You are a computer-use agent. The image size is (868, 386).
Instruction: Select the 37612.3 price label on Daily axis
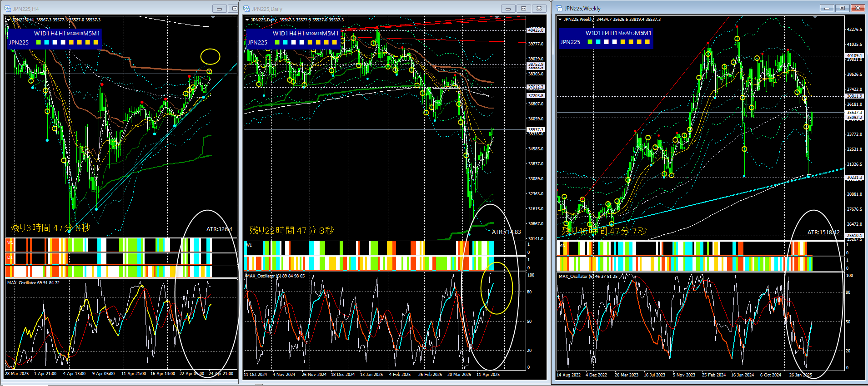coord(536,87)
